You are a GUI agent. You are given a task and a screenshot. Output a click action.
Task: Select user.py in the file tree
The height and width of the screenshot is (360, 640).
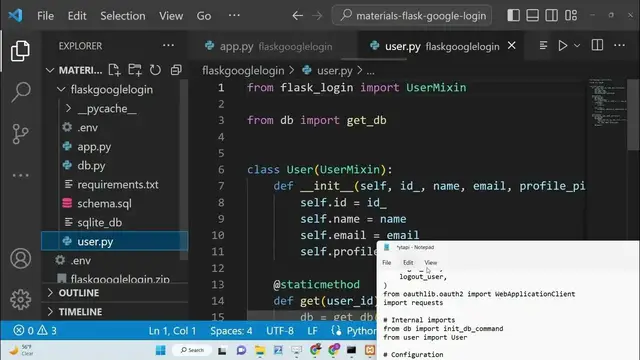point(114,242)
